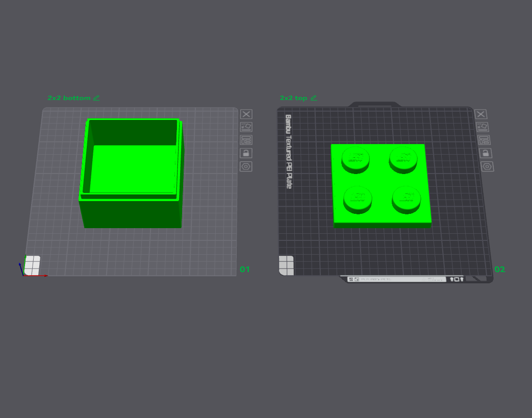Open plate settings for the 2x2 top plate

pos(487,166)
